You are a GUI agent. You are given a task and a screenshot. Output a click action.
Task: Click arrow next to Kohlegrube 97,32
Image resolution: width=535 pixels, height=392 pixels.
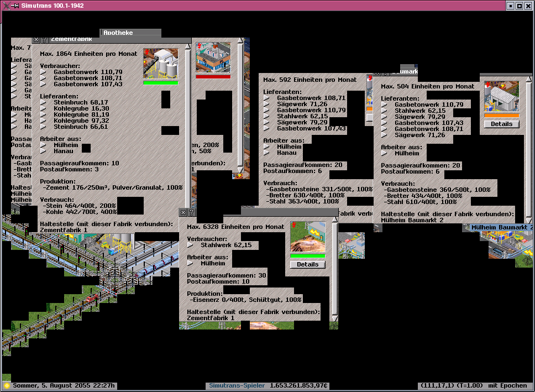click(x=44, y=121)
